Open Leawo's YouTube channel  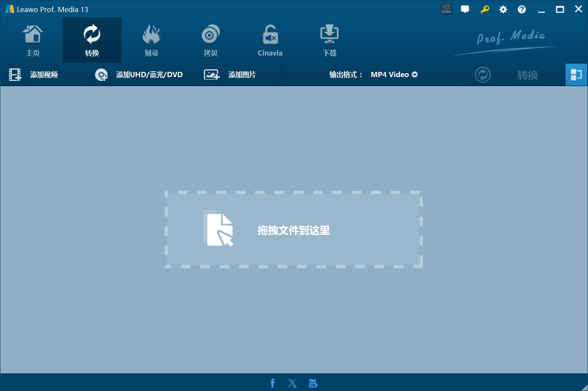313,382
